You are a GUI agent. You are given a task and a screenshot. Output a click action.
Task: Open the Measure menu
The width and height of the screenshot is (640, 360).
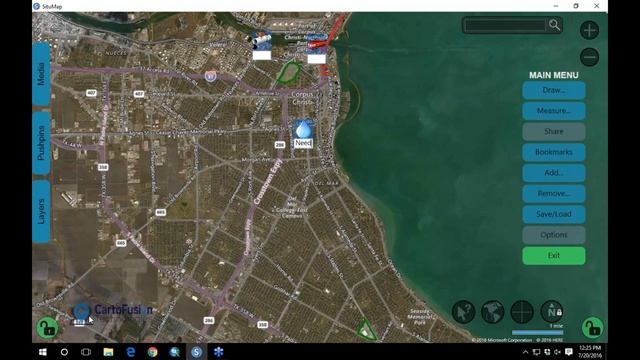(553, 111)
